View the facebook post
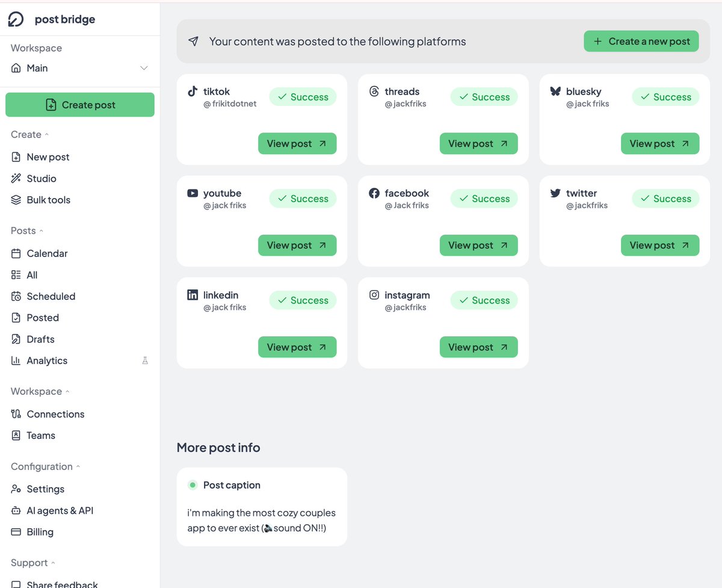The image size is (722, 588). [479, 246]
